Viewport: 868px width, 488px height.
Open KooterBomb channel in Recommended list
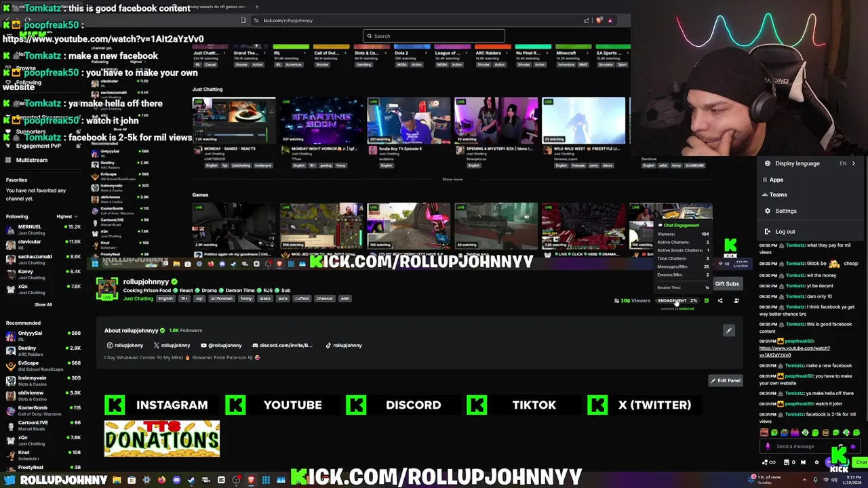point(42,411)
